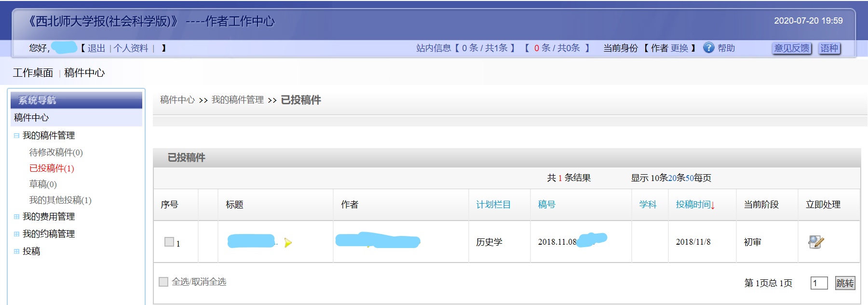Open the 稿件中心 top tab

pos(84,73)
